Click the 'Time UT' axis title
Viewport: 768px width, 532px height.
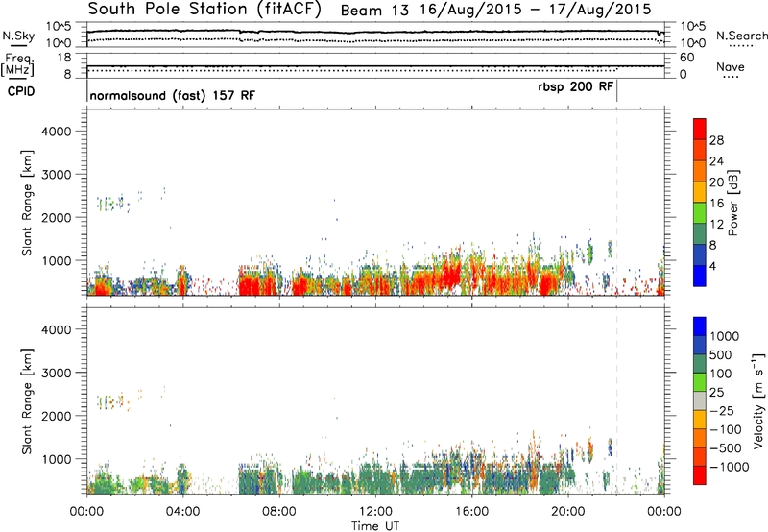375,526
